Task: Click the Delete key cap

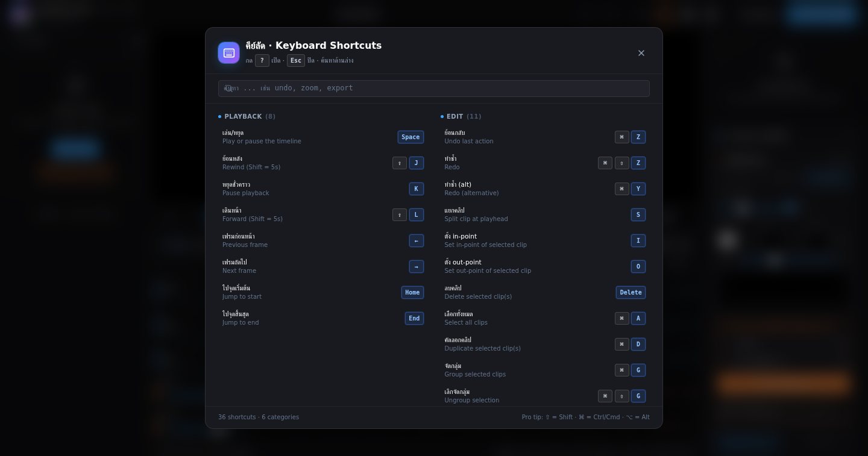Action: point(631,293)
